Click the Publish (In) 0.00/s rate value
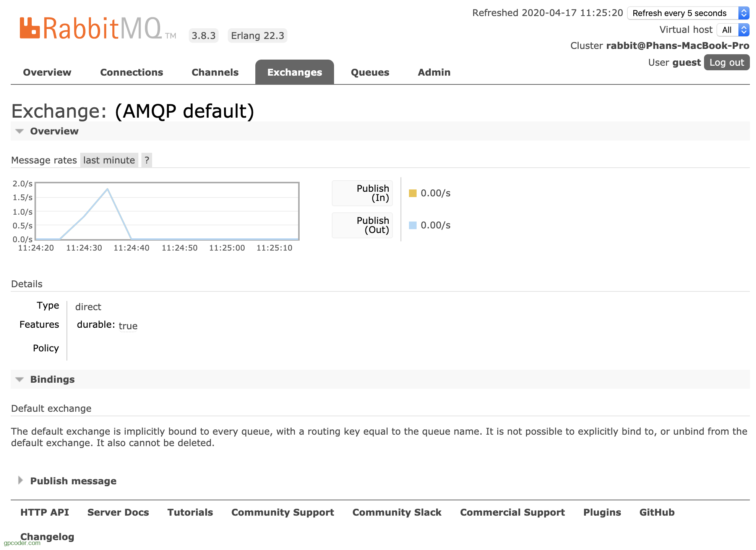The image size is (756, 550). pos(435,193)
